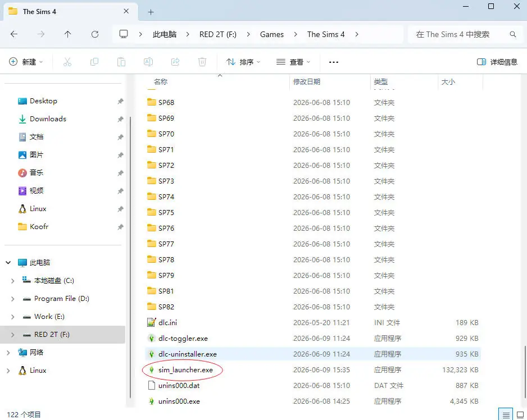Open pinned Linux in quick access
Viewport: 527px width, 420px height.
(x=38, y=209)
